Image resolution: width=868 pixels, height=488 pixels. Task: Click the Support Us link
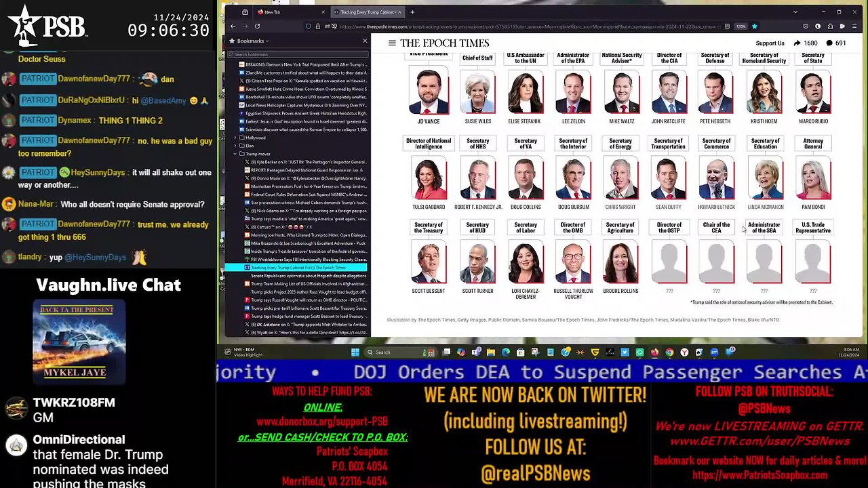click(x=770, y=43)
